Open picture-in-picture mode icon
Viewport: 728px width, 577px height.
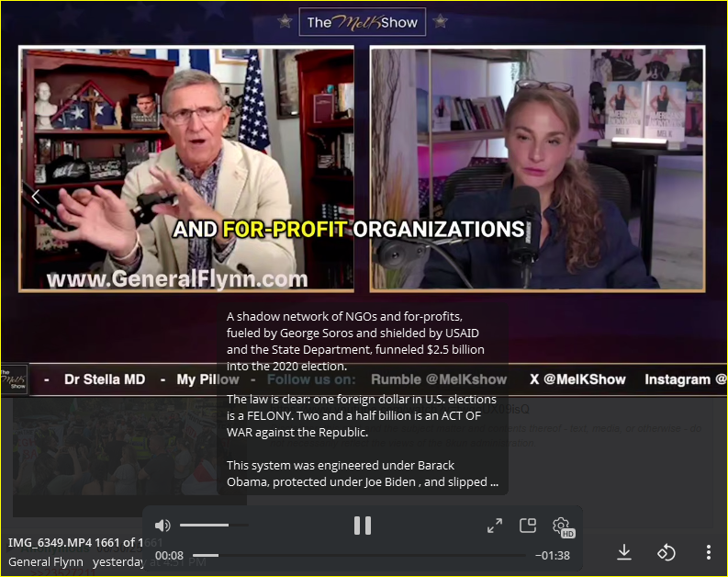(528, 526)
